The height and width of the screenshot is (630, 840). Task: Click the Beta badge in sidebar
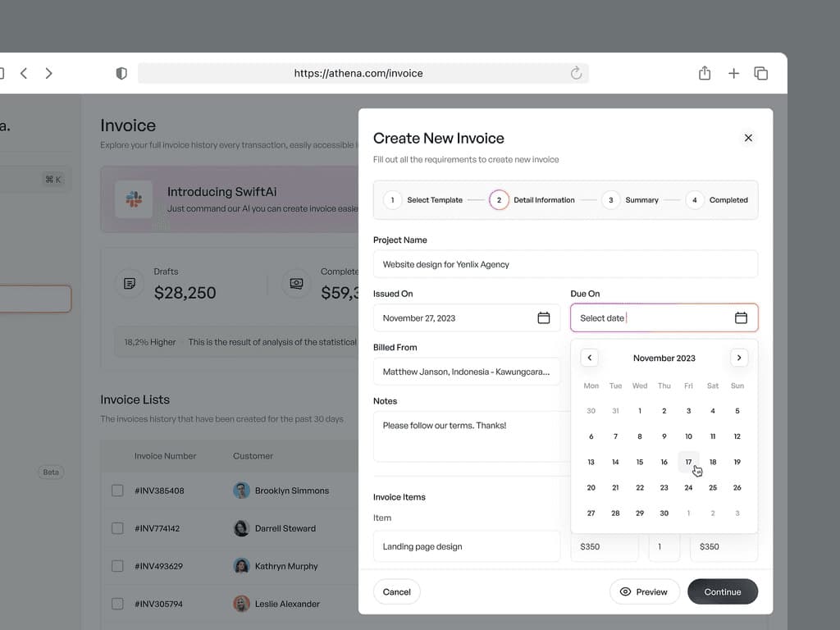tap(51, 472)
